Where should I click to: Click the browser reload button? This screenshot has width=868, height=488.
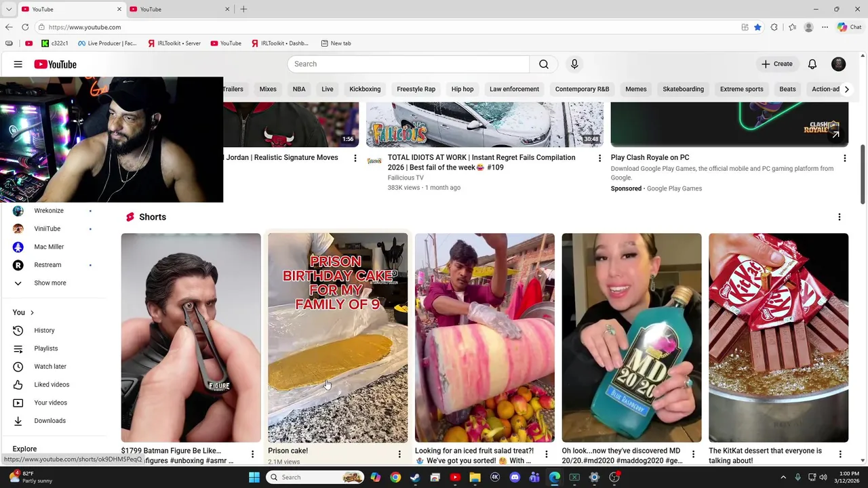click(x=25, y=27)
